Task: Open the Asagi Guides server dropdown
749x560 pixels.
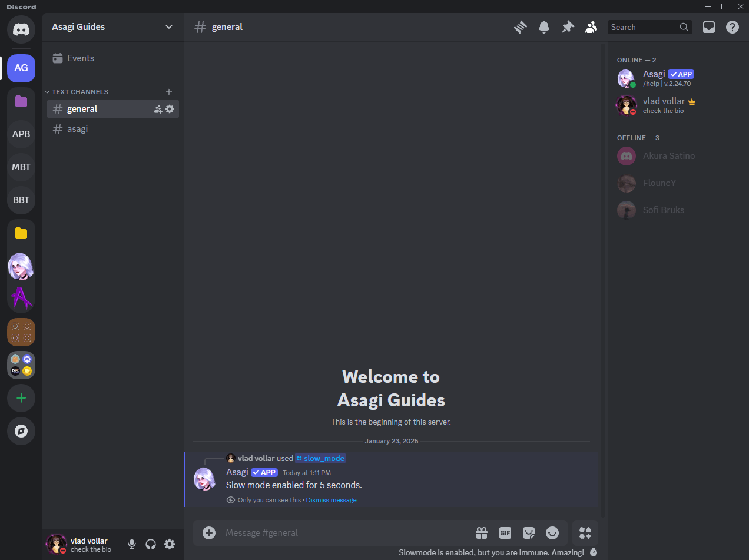Action: coord(112,27)
